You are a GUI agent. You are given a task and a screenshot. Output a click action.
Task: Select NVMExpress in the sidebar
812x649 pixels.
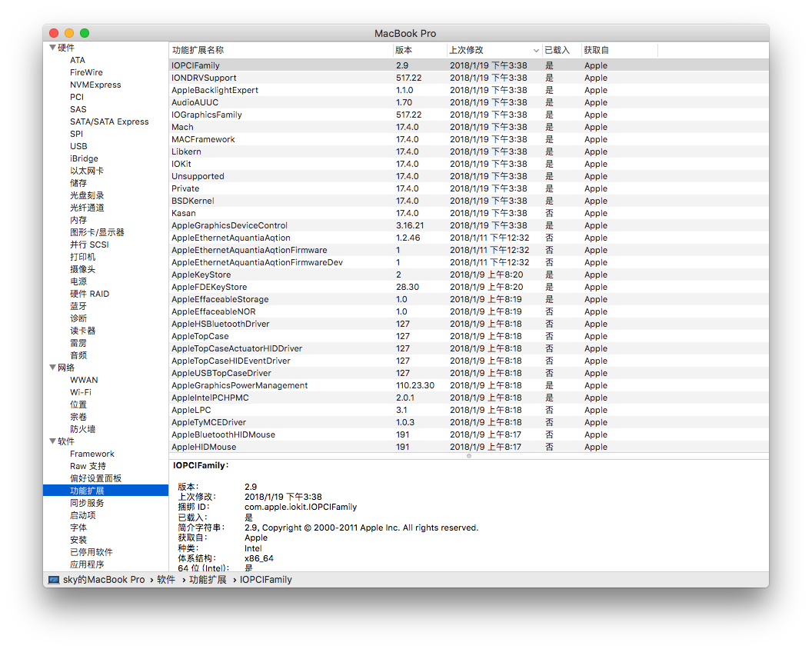95,85
